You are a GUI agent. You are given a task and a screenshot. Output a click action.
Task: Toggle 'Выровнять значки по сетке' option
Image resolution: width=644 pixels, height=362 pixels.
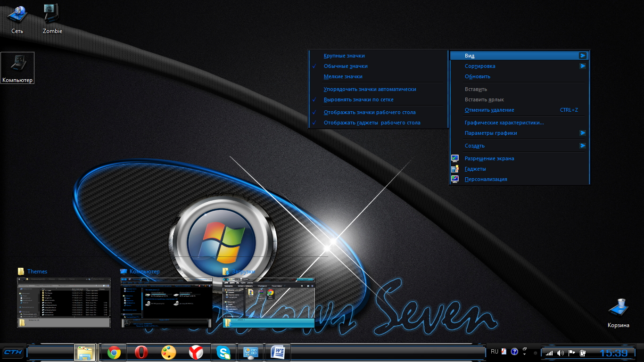click(358, 100)
